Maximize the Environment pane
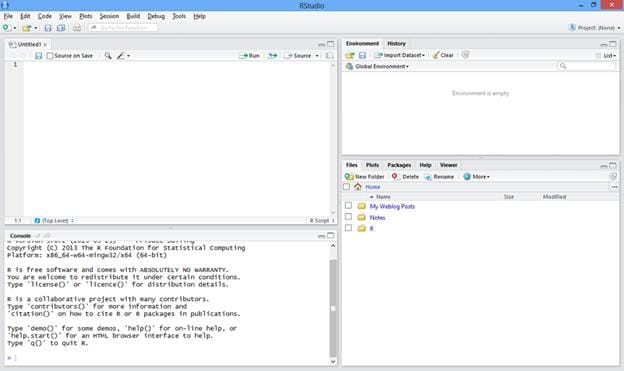 point(613,44)
